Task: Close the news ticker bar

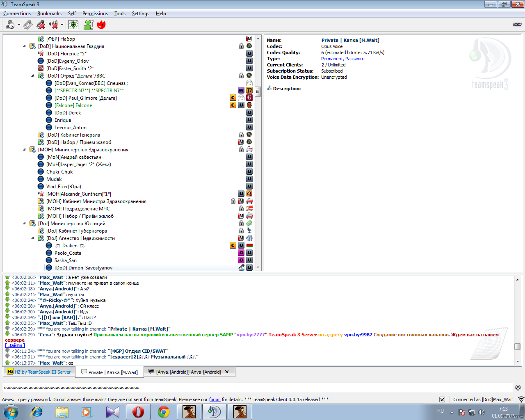Action: click(x=442, y=399)
